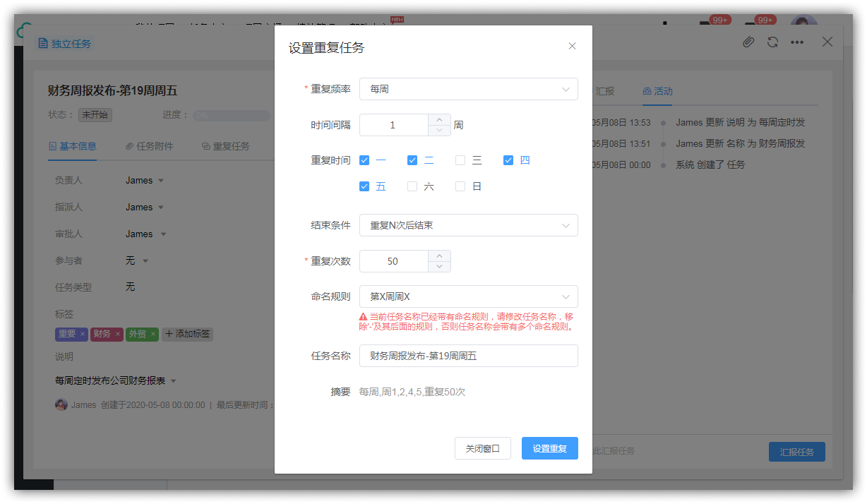Remove the 外贸 tag using its x
The height and width of the screenshot is (504, 867).
153,334
